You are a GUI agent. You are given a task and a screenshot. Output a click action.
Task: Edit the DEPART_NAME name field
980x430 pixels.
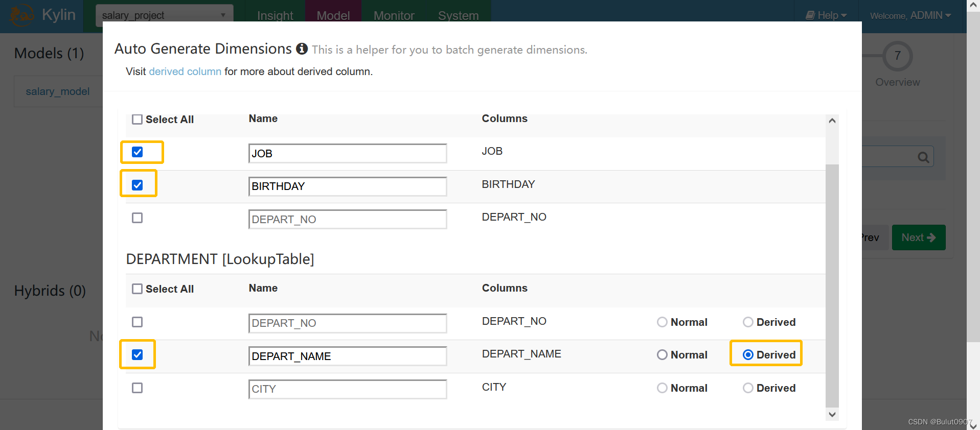tap(348, 356)
